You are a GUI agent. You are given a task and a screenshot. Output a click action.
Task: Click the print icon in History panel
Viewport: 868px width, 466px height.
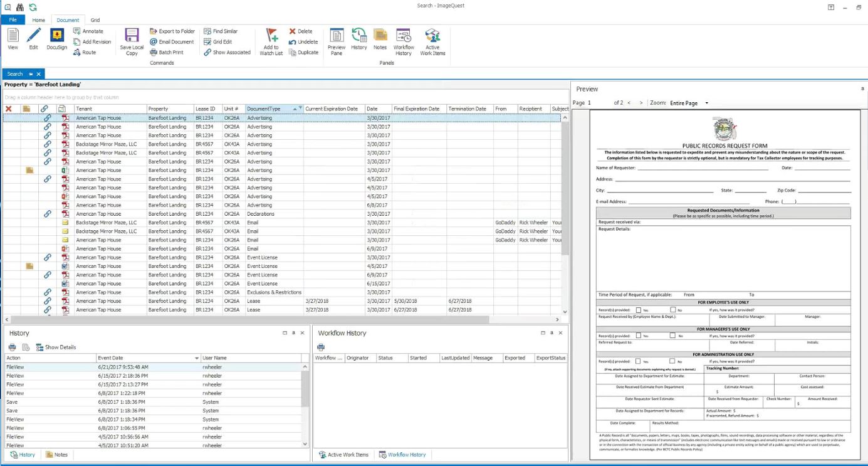coord(12,347)
